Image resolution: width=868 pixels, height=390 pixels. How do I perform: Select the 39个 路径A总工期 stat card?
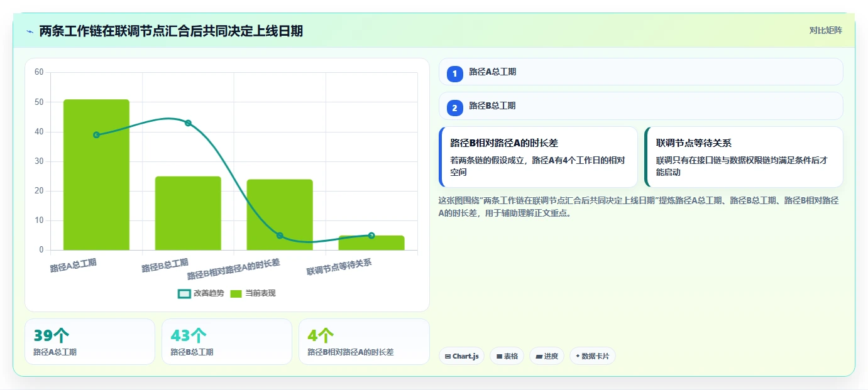(x=90, y=342)
